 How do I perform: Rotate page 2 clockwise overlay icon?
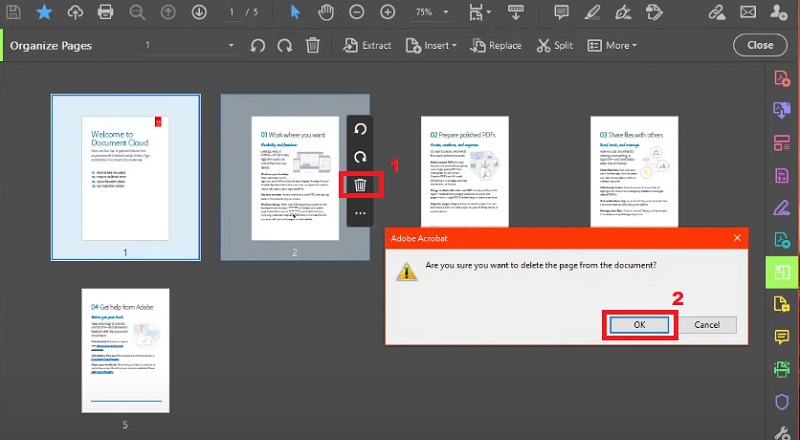click(360, 157)
